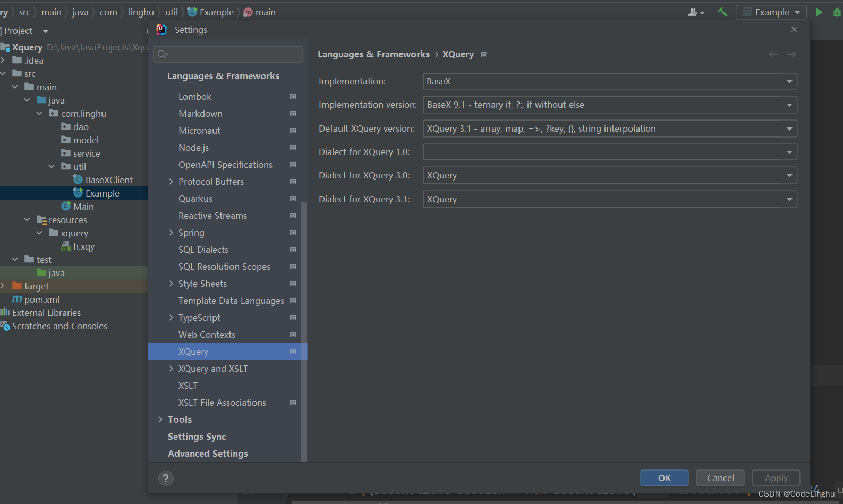Click the project icon beside Web Contexts

[x=293, y=335]
